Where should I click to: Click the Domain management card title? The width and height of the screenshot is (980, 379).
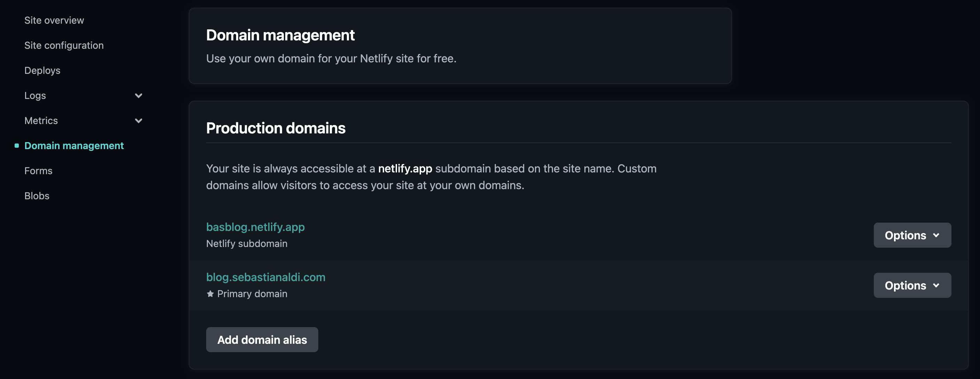point(280,35)
